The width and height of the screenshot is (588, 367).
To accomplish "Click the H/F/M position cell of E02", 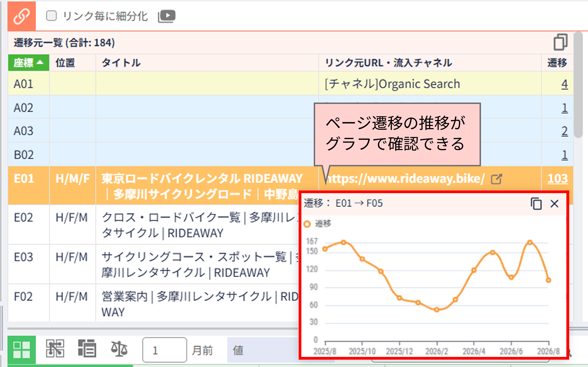I will pyautogui.click(x=73, y=224).
